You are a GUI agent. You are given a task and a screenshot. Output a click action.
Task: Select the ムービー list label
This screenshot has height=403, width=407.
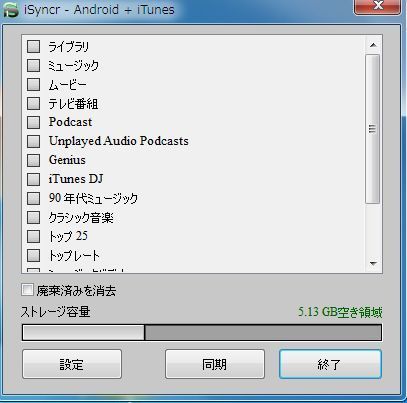click(67, 85)
